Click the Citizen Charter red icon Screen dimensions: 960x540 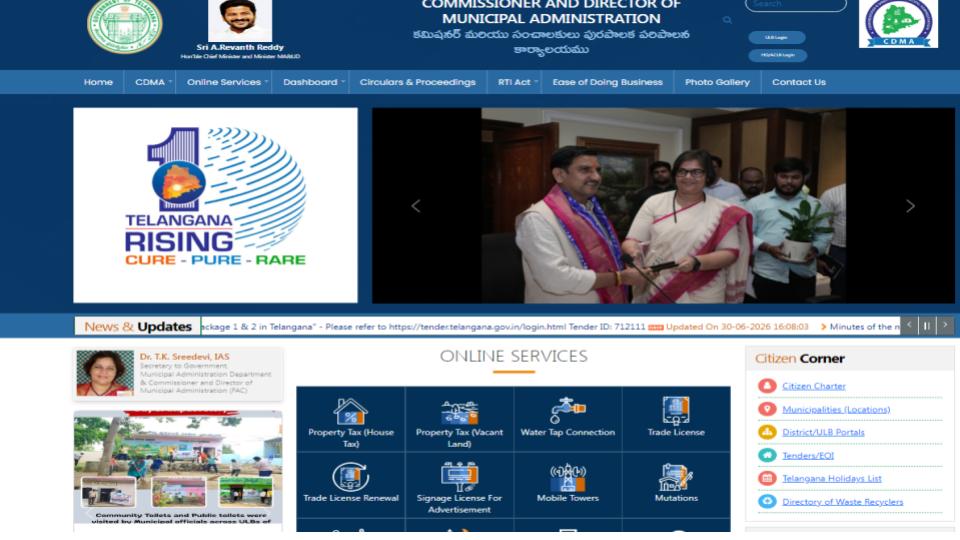click(767, 386)
